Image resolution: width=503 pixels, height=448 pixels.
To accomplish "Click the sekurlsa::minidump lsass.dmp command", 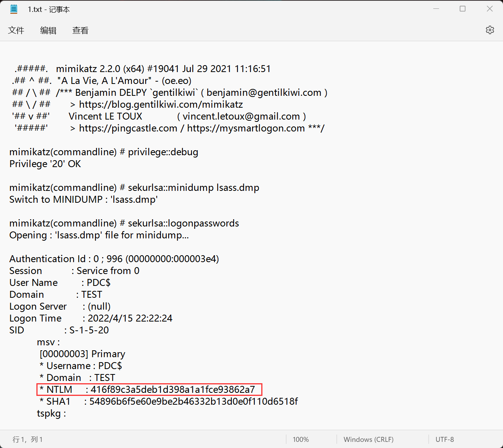I will 134,187.
